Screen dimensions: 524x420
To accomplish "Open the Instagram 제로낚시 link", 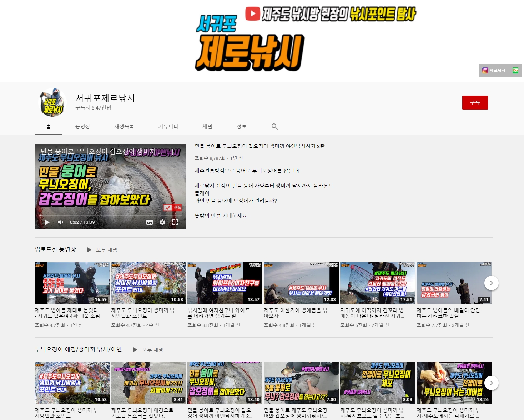I will (x=494, y=70).
